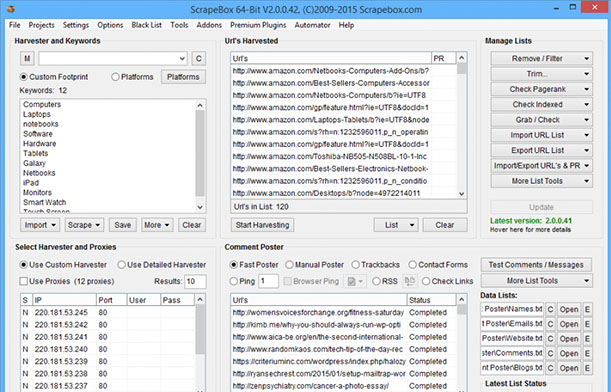Viewport: 611px width, 392px height.
Task: Open the Help menu
Action: tap(346, 25)
